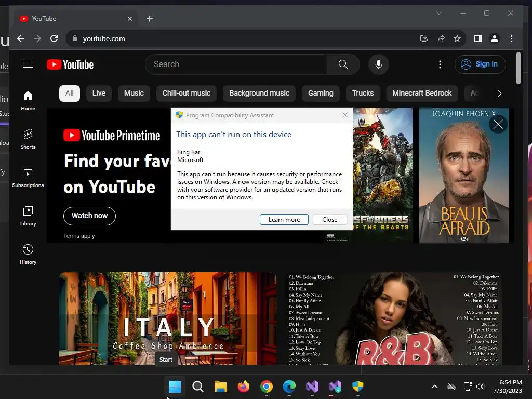Click the install app icon in address bar
Image resolution: width=532 pixels, height=399 pixels.
click(424, 38)
